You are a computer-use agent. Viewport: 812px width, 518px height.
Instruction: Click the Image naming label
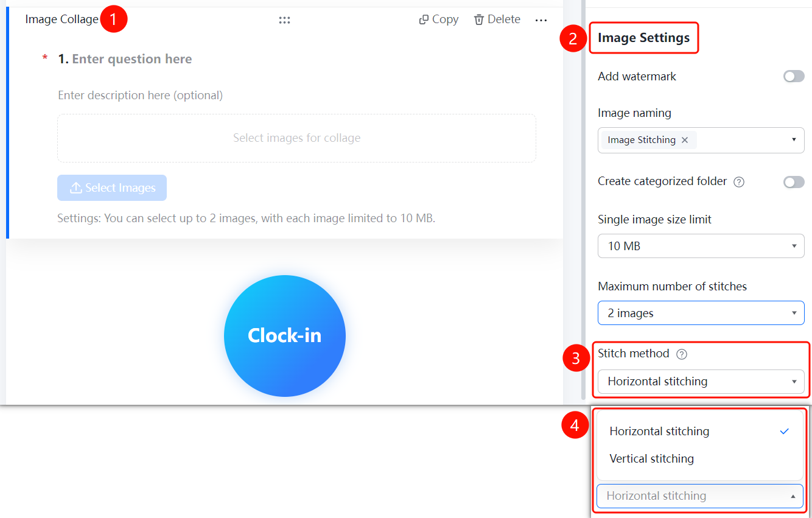pyautogui.click(x=635, y=113)
